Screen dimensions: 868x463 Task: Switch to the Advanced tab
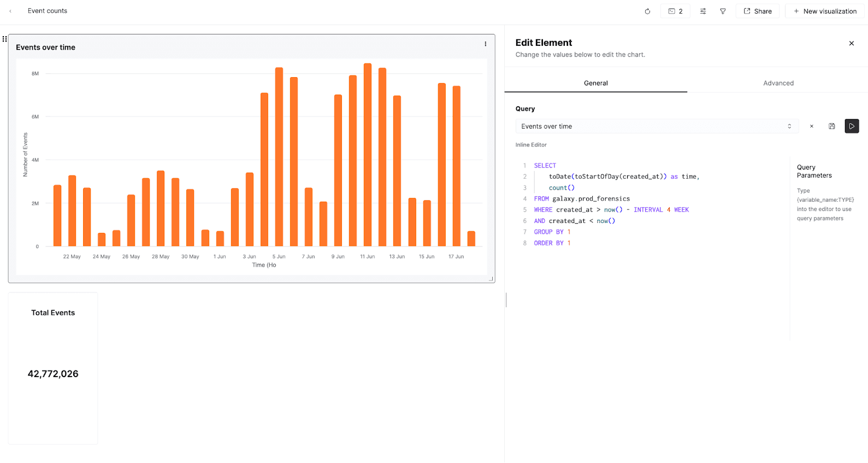point(778,83)
